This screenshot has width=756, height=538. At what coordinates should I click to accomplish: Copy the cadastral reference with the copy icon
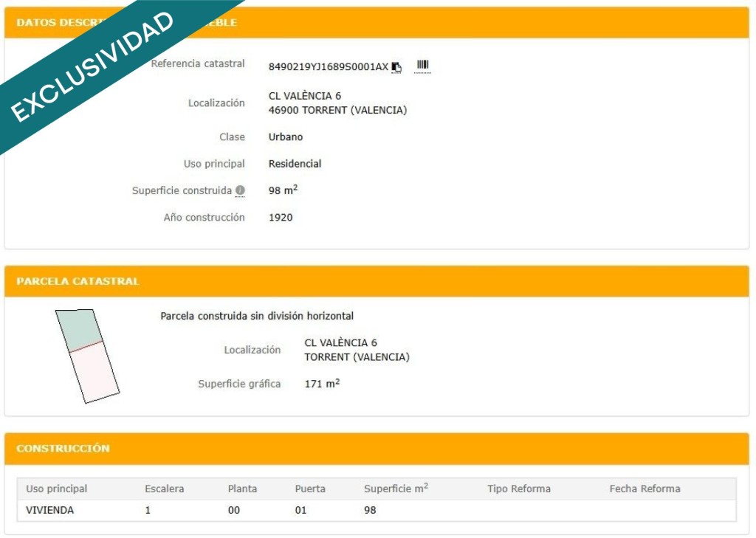coord(396,67)
